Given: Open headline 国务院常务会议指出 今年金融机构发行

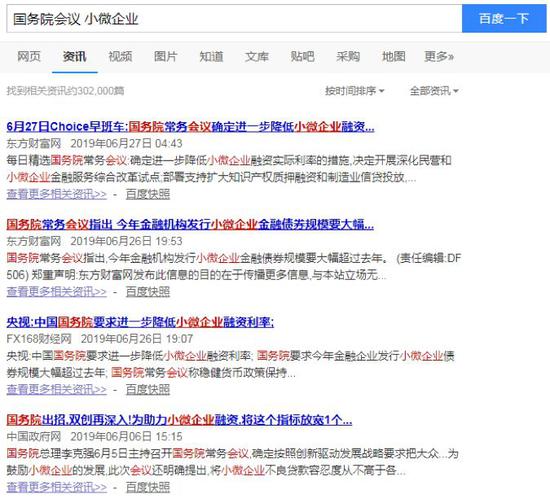Looking at the screenshot, I should pyautogui.click(x=190, y=224).
